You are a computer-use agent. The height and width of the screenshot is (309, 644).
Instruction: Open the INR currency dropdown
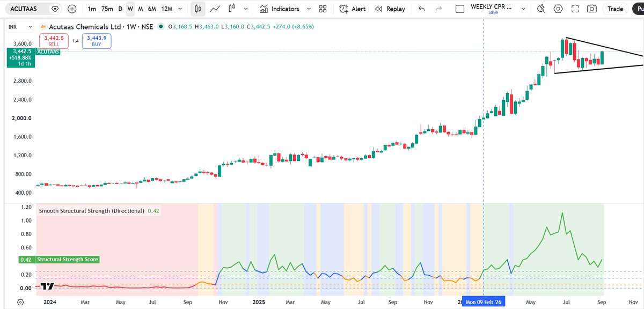coord(20,26)
